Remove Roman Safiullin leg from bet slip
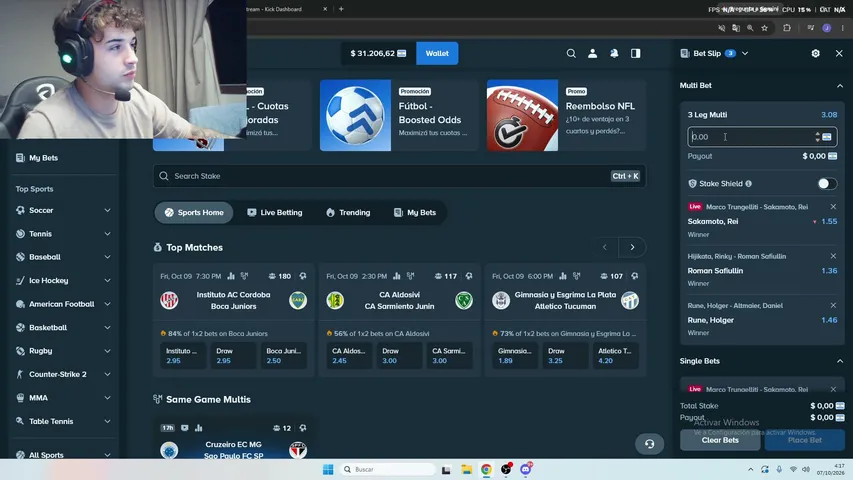The image size is (853, 480). coord(833,256)
